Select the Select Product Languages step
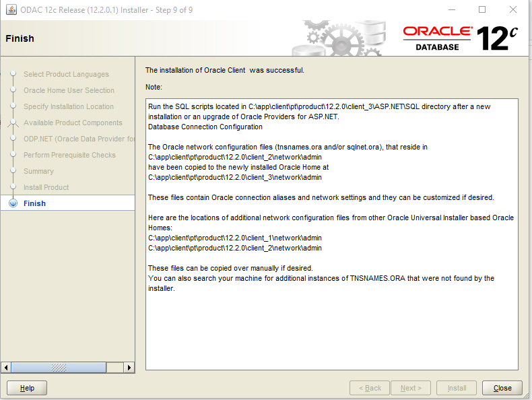The width and height of the screenshot is (532, 400). tap(66, 74)
